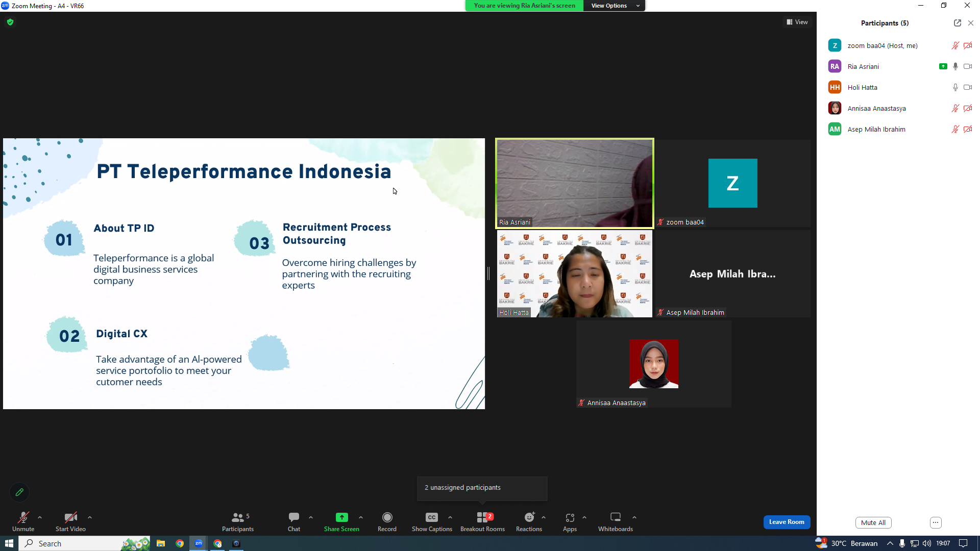Close the Participants panel

click(971, 23)
